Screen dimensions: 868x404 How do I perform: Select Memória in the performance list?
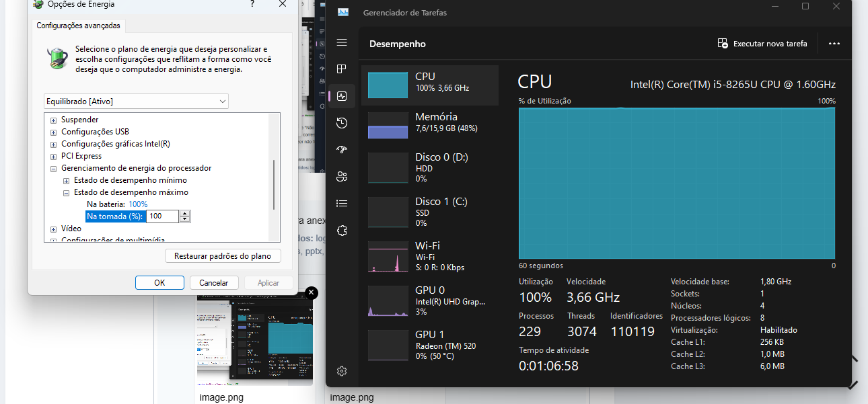(430, 125)
